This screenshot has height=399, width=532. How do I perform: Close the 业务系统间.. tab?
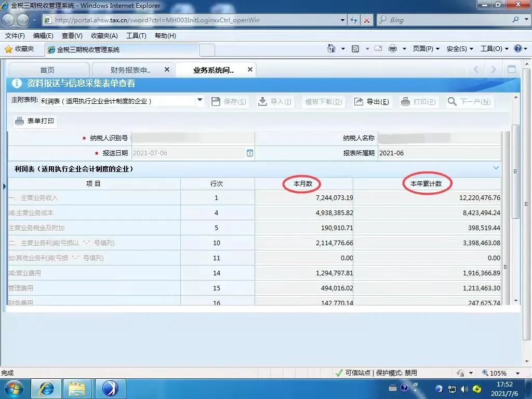(x=250, y=70)
